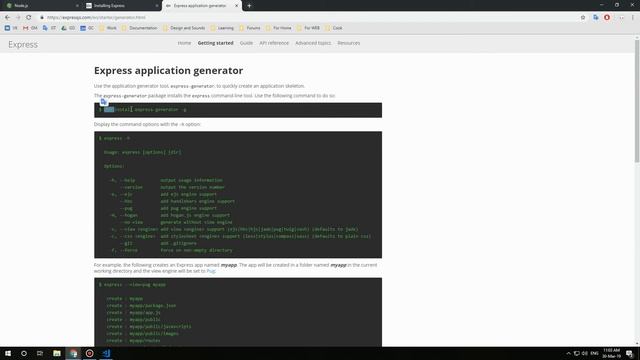
Task: Open the red recorder app in taskbar
Action: [x=89, y=353]
